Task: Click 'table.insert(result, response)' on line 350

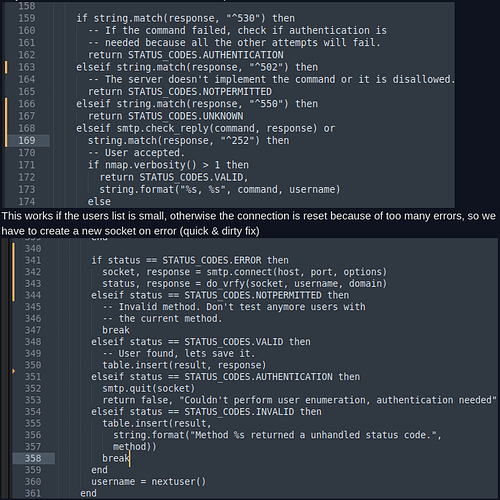Action: 184,365
